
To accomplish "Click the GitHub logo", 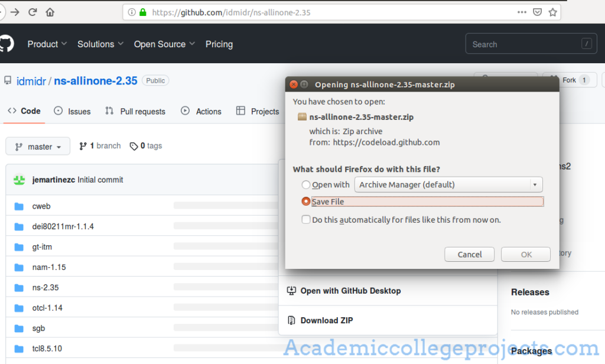I will pyautogui.click(x=6, y=44).
